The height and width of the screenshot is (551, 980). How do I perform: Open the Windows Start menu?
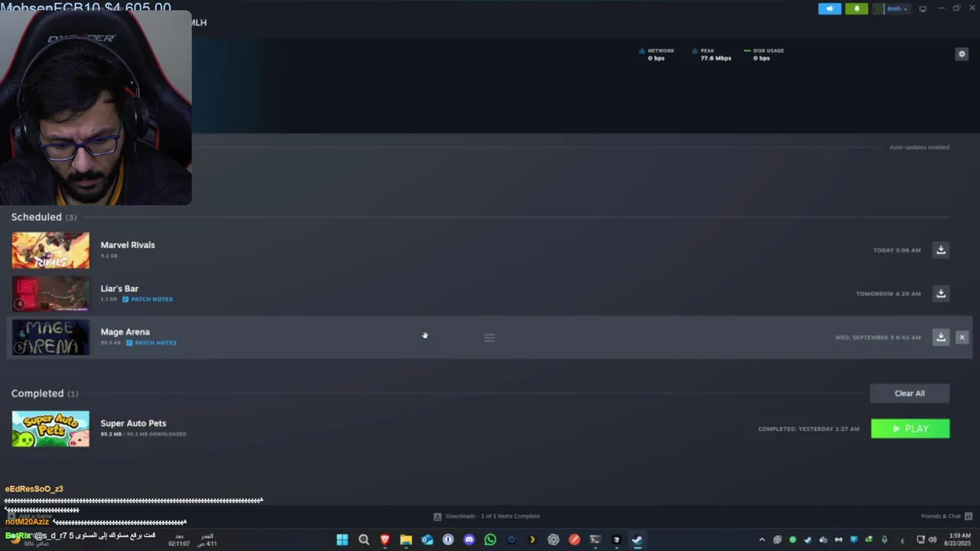point(342,540)
